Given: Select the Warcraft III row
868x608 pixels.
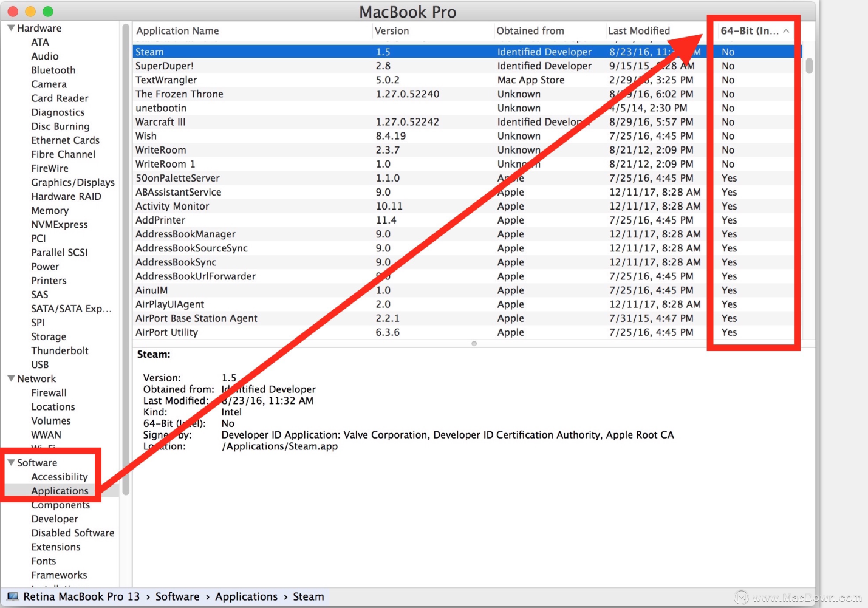Looking at the screenshot, I should (467, 121).
